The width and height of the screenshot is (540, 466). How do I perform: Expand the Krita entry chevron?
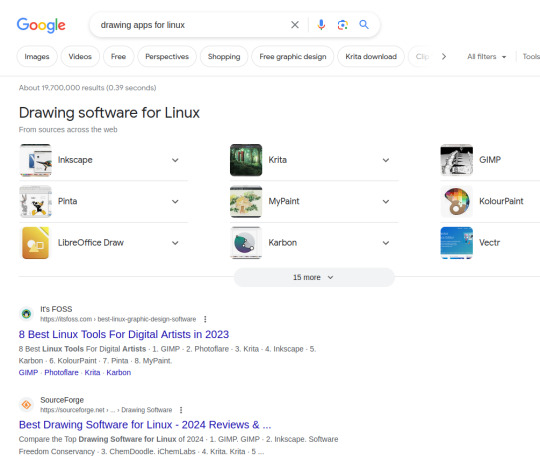(386, 160)
